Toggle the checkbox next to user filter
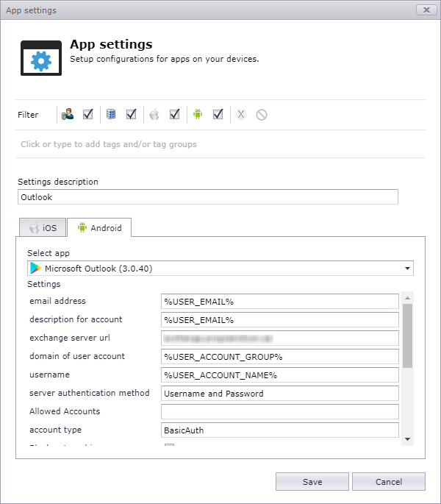 [x=88, y=114]
